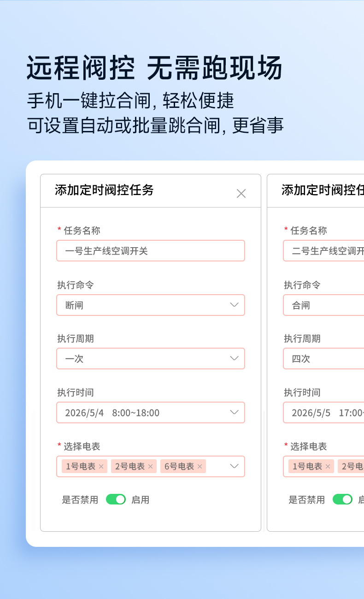Image resolution: width=364 pixels, height=599 pixels.
Task: Open the 执行周期 dropdown showing 四次
Action: coord(323,359)
